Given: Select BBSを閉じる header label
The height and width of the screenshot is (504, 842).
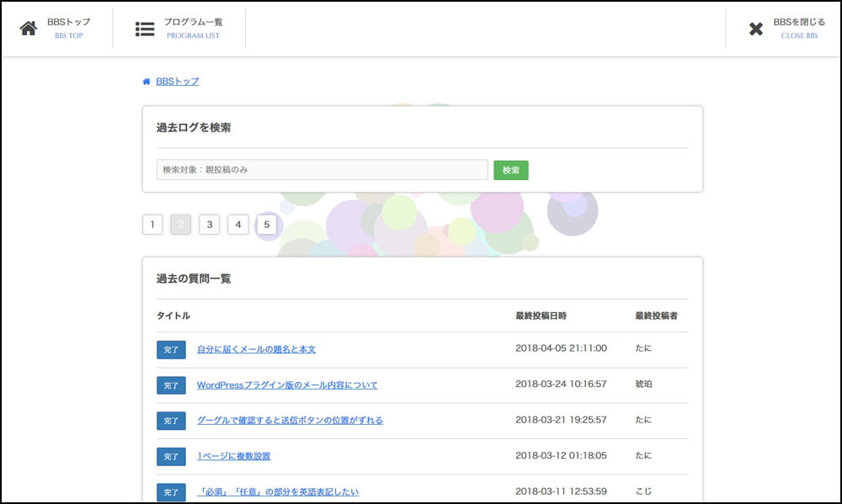Looking at the screenshot, I should [x=799, y=22].
